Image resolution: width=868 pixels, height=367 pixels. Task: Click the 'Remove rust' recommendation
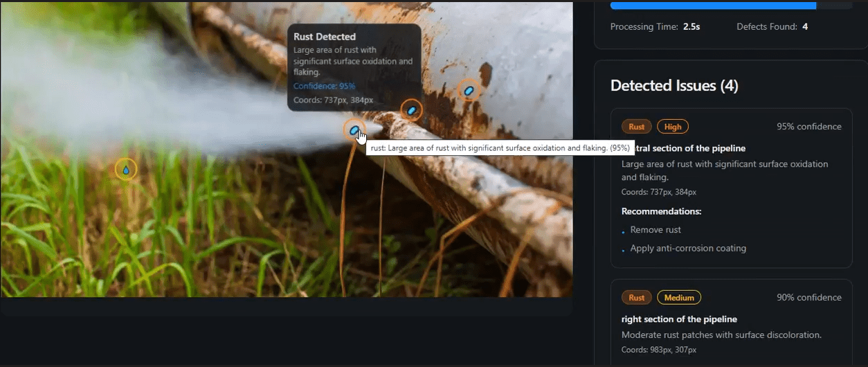655,230
